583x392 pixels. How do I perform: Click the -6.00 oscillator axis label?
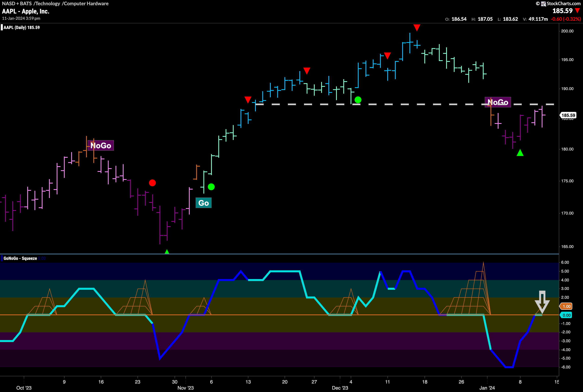566,367
